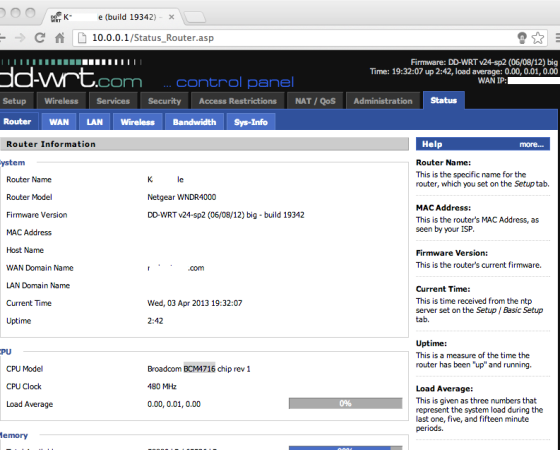Open the Access Restrictions tab
The width and height of the screenshot is (560, 450).
tap(238, 101)
